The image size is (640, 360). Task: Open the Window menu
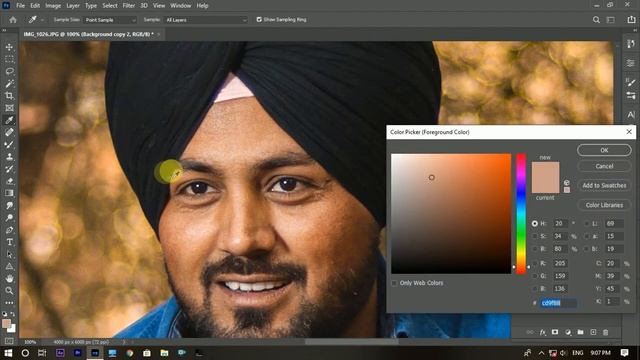pos(180,6)
